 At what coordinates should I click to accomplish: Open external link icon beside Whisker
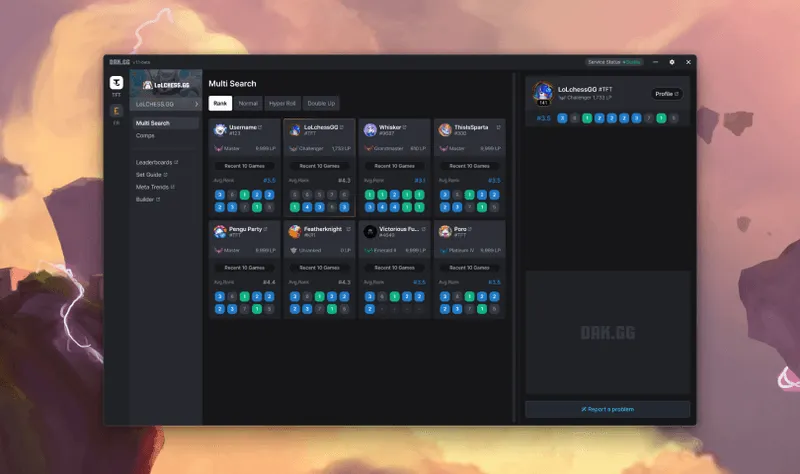[405, 127]
